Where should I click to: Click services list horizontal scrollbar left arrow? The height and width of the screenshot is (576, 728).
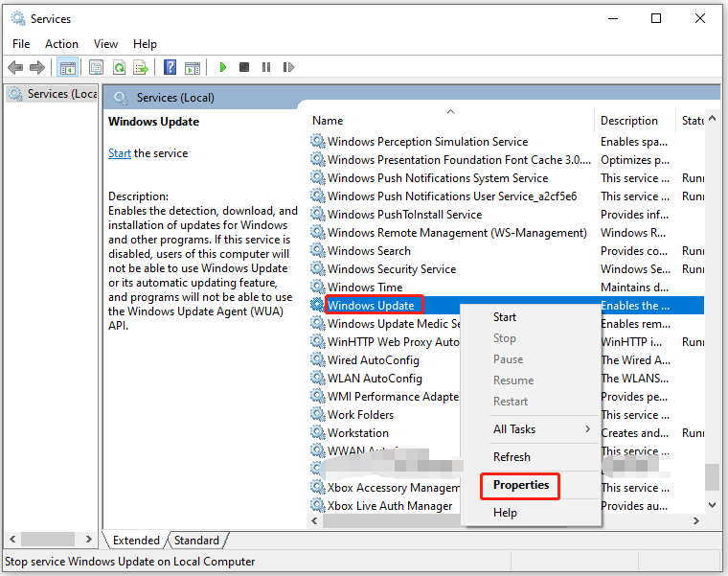tap(314, 520)
